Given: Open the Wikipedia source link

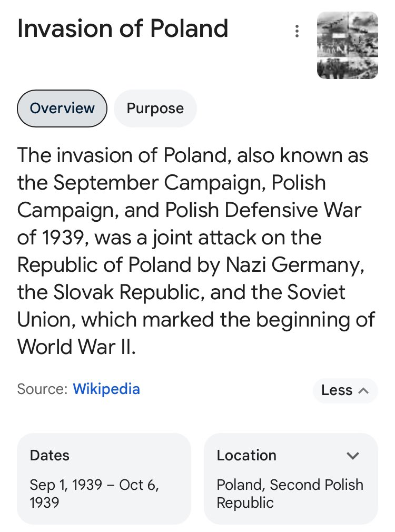Looking at the screenshot, I should click(106, 389).
